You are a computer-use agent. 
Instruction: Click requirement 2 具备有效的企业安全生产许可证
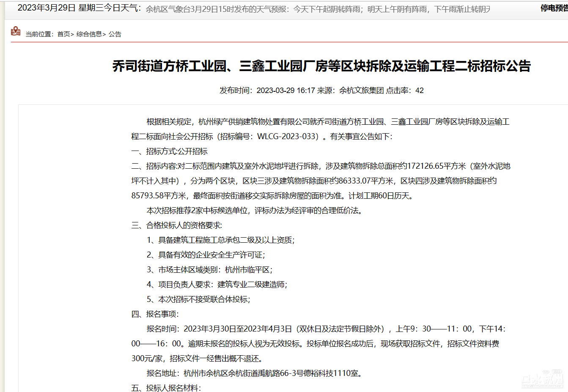[x=206, y=255]
